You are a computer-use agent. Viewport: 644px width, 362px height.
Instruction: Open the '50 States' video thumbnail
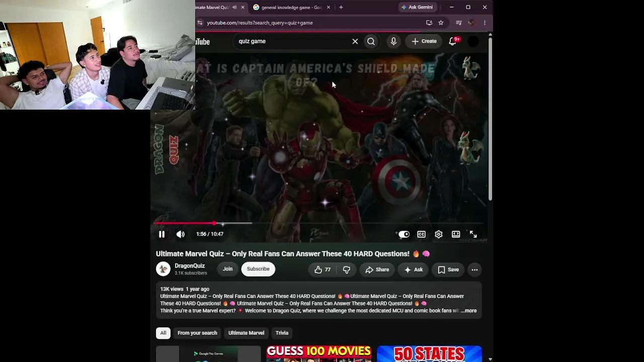pos(429,353)
